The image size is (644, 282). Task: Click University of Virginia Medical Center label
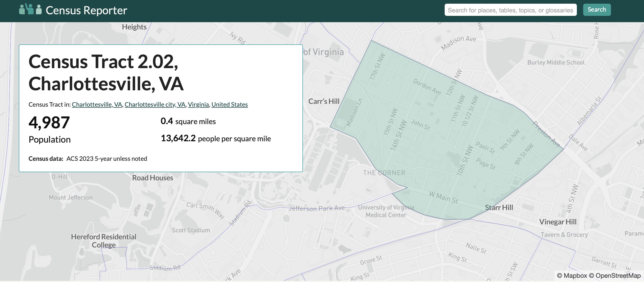pyautogui.click(x=386, y=211)
